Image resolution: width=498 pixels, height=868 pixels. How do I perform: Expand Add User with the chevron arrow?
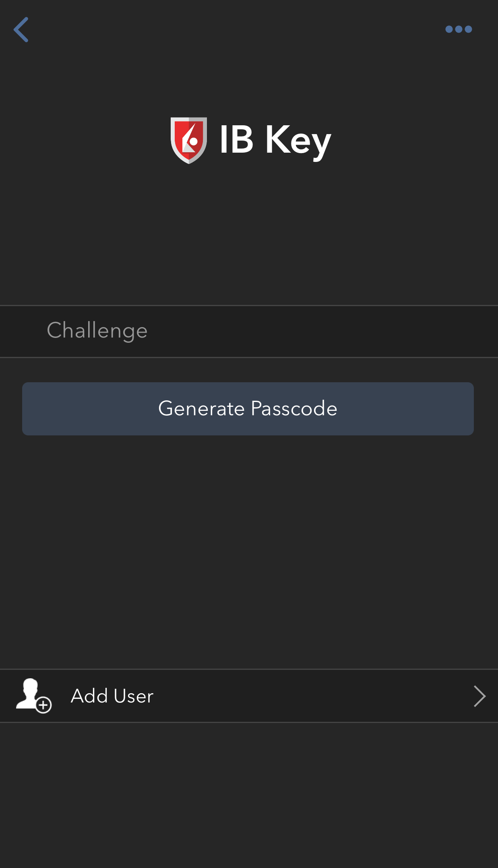click(479, 696)
